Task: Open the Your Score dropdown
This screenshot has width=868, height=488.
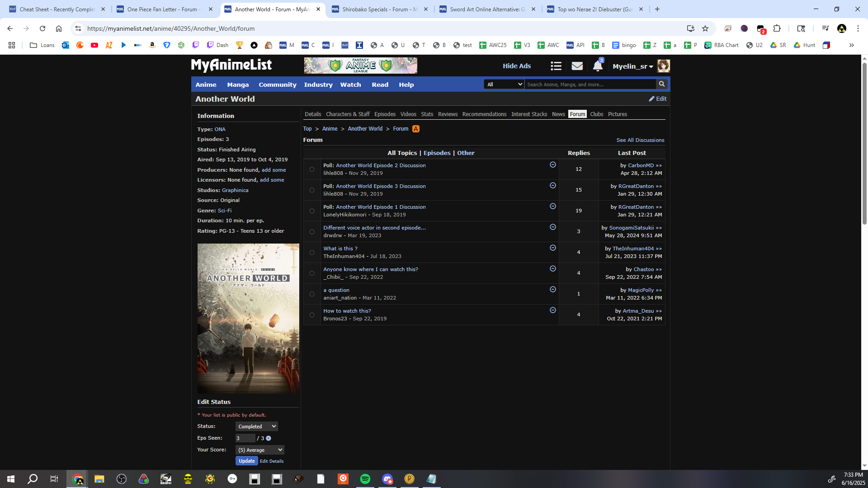Action: (259, 450)
